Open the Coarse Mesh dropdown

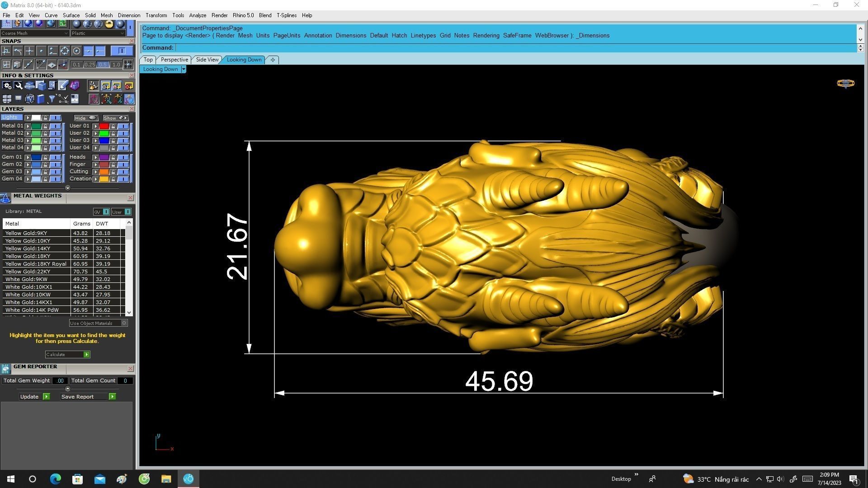pyautogui.click(x=34, y=33)
